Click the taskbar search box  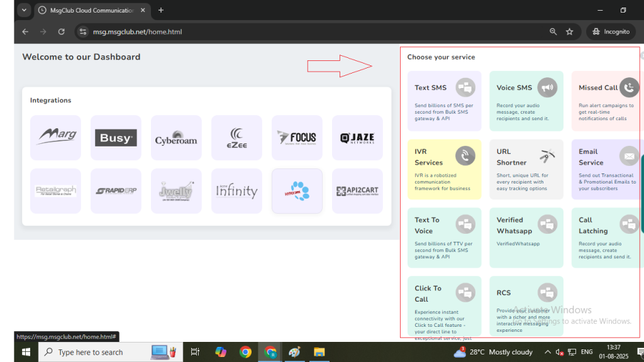pyautogui.click(x=111, y=352)
